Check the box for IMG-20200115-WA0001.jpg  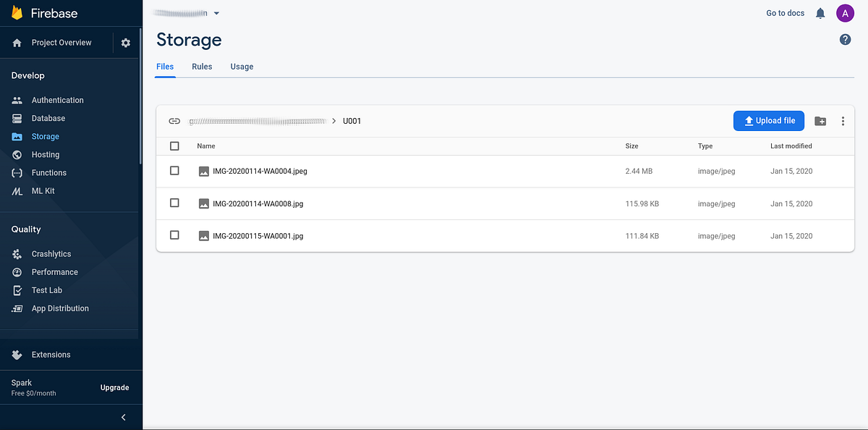click(x=174, y=235)
